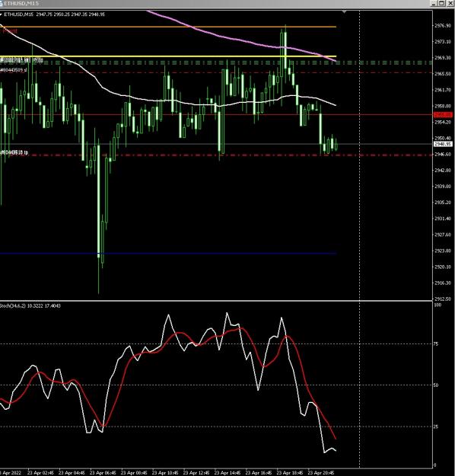This screenshot has height=476, width=455.
Task: Click stochastic scale level 25
Action: (436, 426)
